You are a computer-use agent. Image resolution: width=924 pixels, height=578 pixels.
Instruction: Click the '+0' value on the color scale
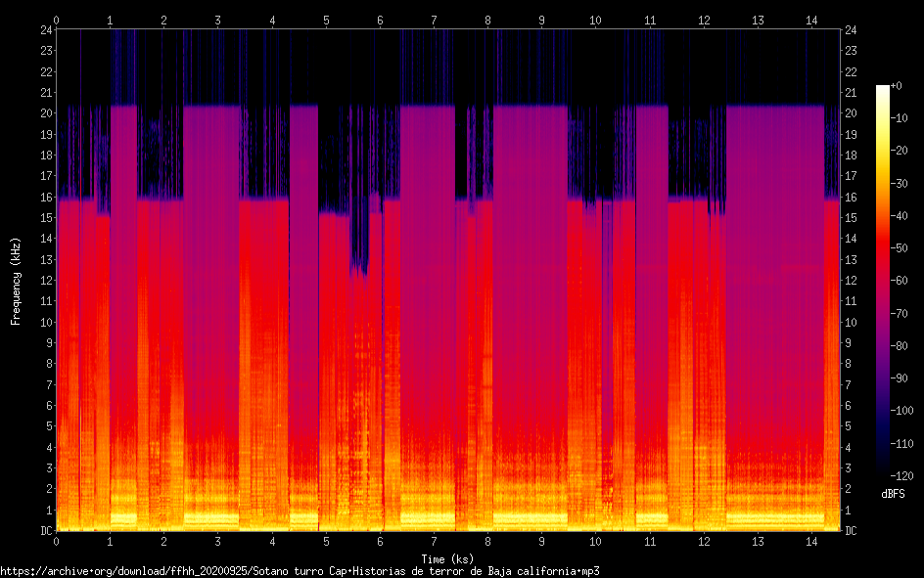coord(897,86)
